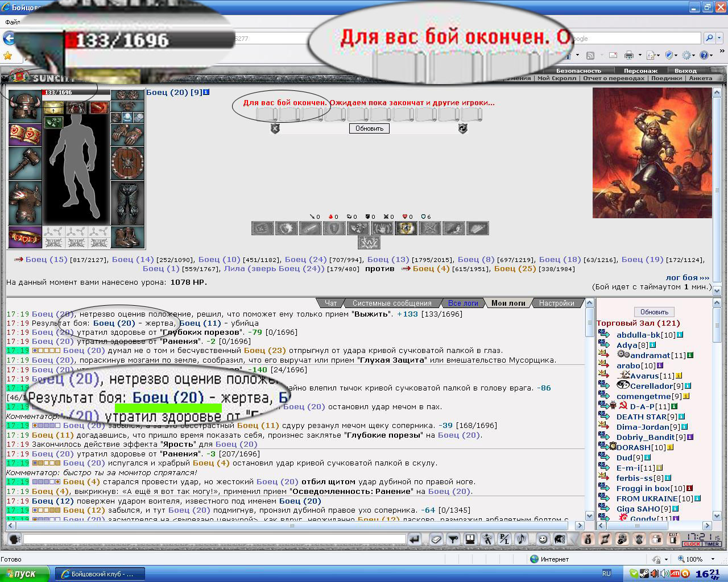Click the Выход menu item
Screen dimensions: 728x582
click(x=685, y=71)
